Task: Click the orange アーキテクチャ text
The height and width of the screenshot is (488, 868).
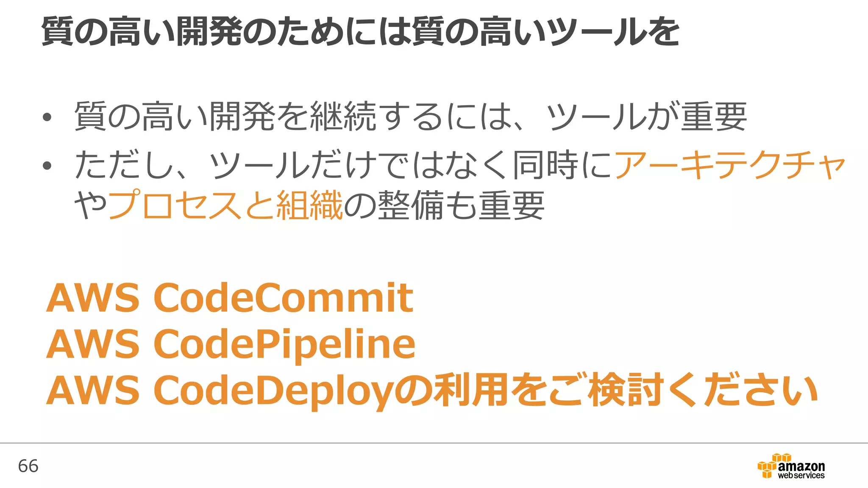Action: [729, 165]
